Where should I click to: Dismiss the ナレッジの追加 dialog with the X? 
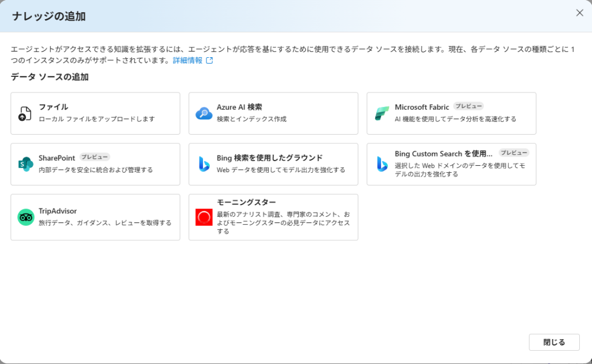click(579, 13)
